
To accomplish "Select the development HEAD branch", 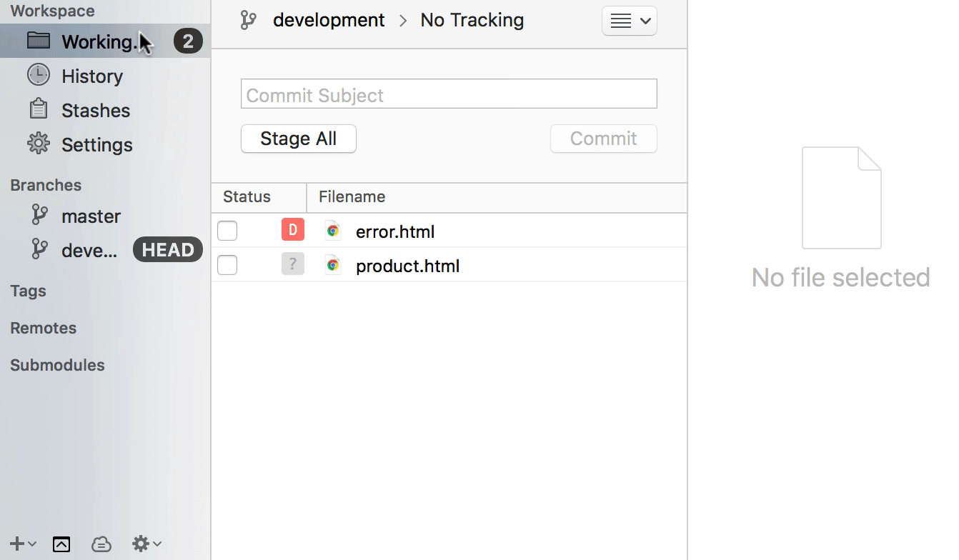I will [89, 250].
